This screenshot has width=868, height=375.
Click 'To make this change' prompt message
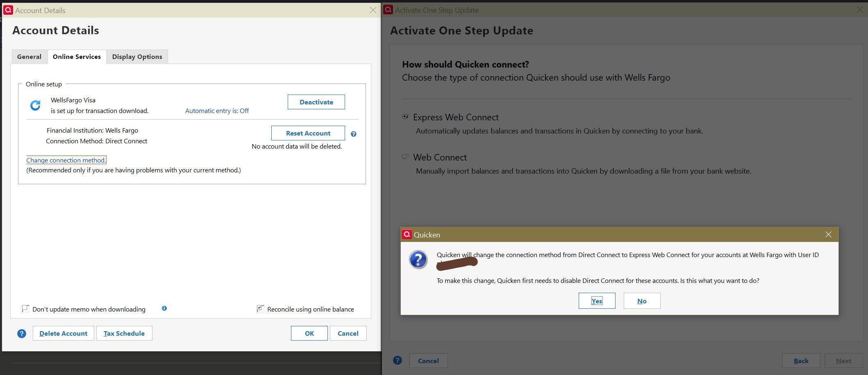coord(598,280)
